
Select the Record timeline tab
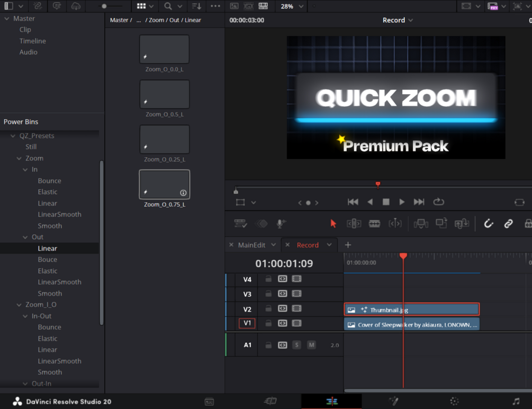tap(308, 245)
